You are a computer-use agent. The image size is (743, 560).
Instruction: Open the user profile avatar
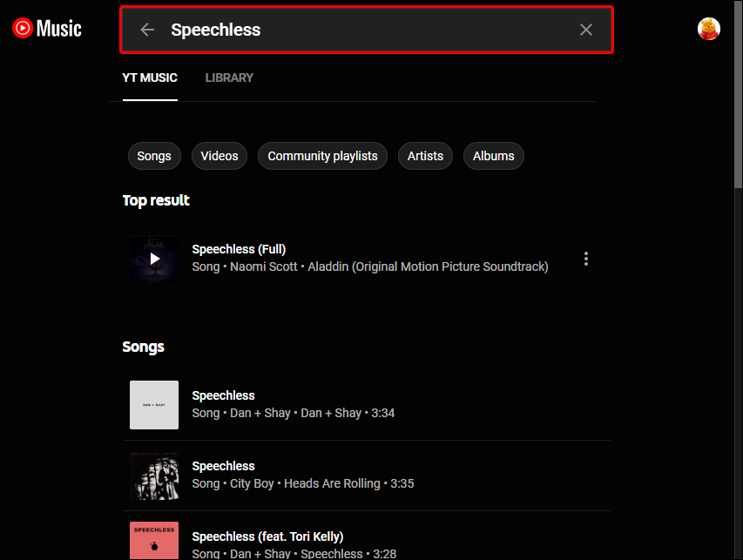(x=709, y=29)
